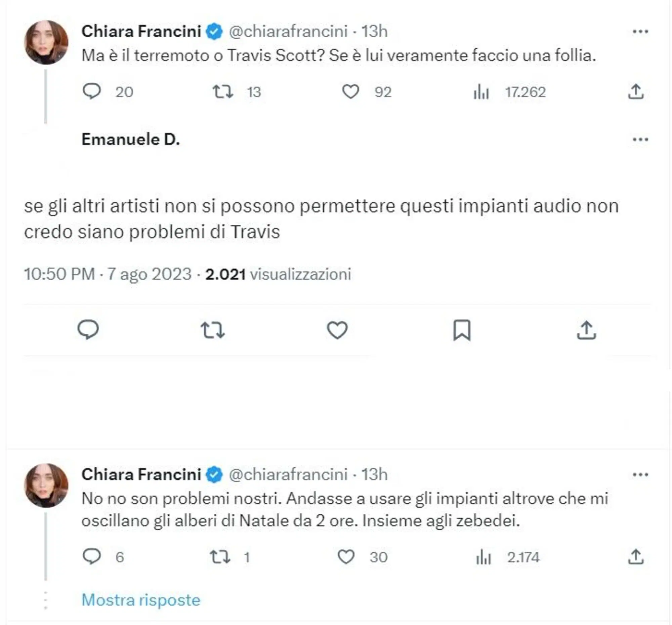Viewport: 672px width, 625px height.
Task: Share Chiara Francini's first tweet
Action: [636, 92]
